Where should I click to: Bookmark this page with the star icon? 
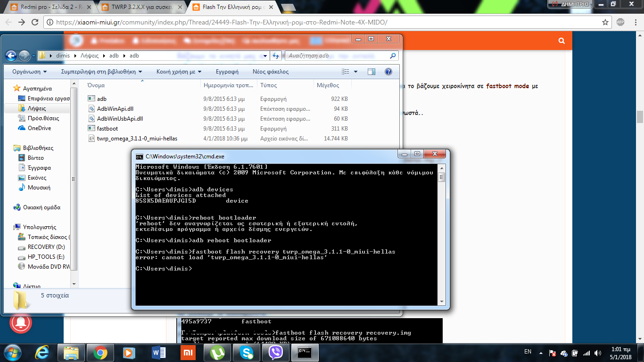pos(605,22)
